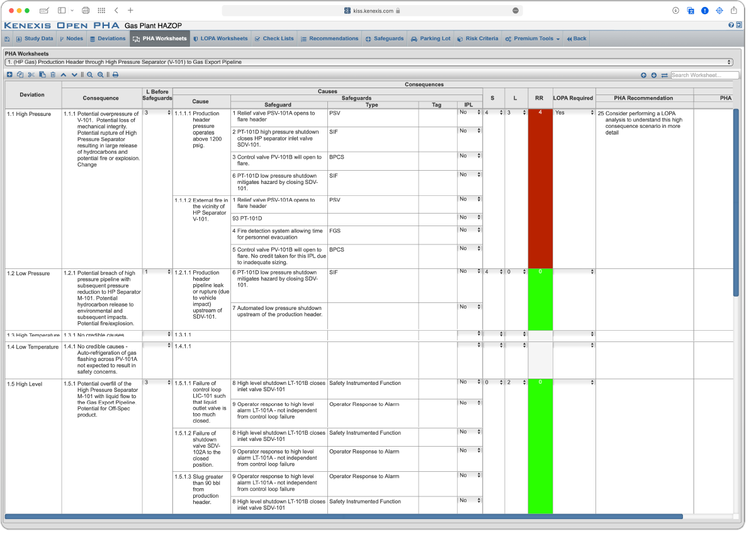Click the PHA recommendation 25 text
The height and width of the screenshot is (538, 756).
[640, 123]
